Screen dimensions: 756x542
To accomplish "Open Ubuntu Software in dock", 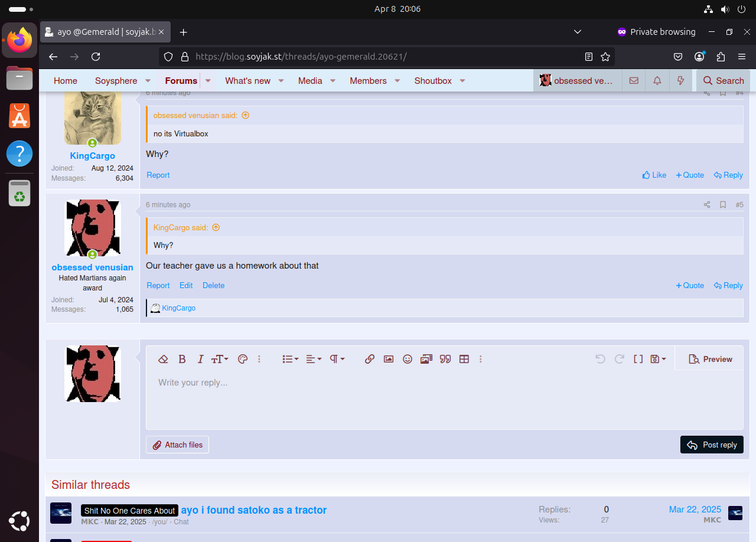I will click(x=19, y=116).
